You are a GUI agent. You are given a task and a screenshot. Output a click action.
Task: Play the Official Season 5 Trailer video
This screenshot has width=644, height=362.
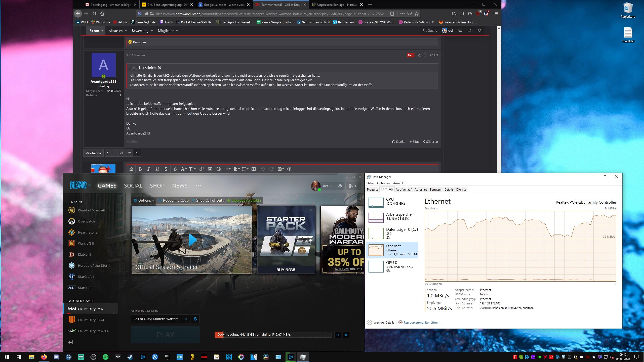click(x=193, y=240)
